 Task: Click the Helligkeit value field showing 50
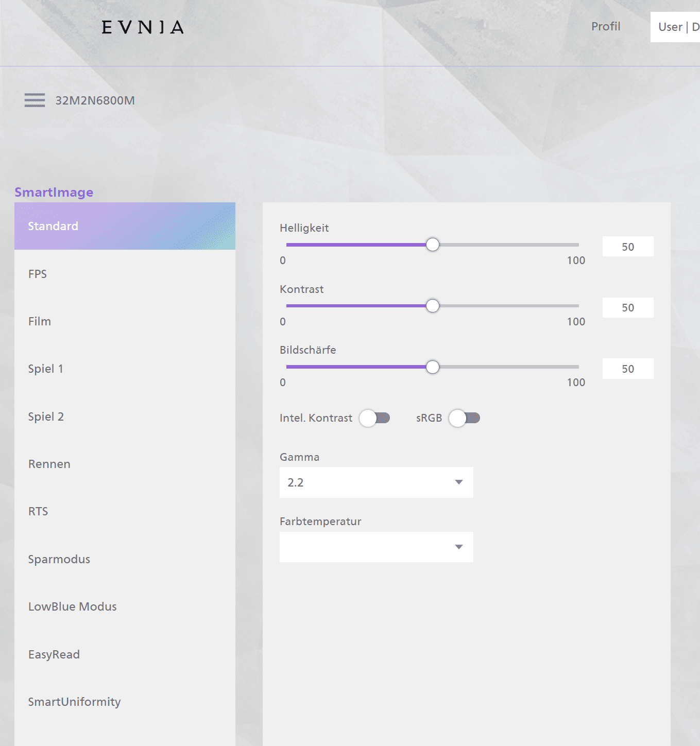click(x=628, y=247)
